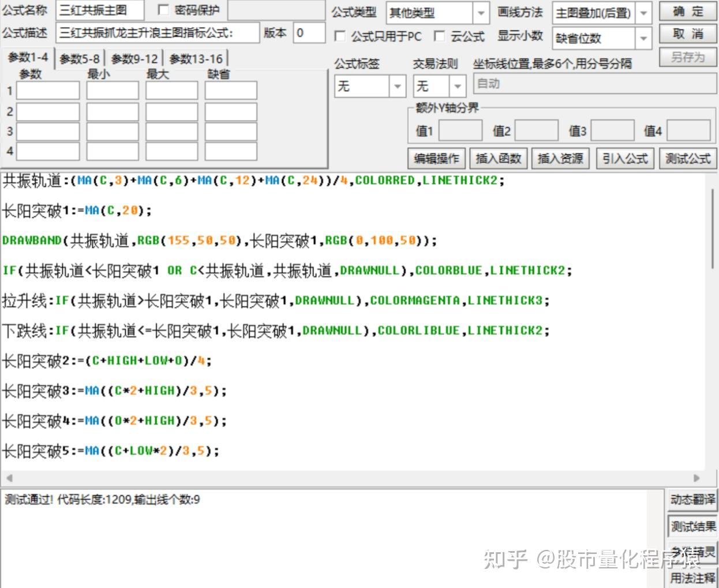
Task: Expand the 公式标签 dropdown
Action: point(398,87)
